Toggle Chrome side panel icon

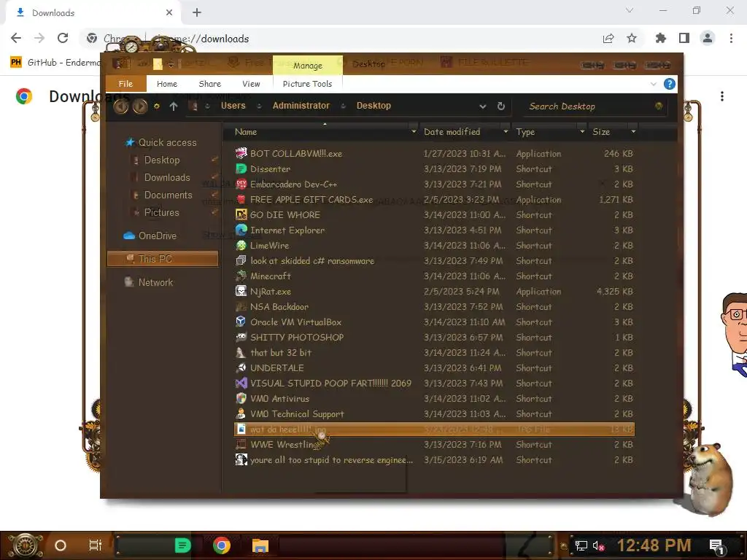(684, 38)
